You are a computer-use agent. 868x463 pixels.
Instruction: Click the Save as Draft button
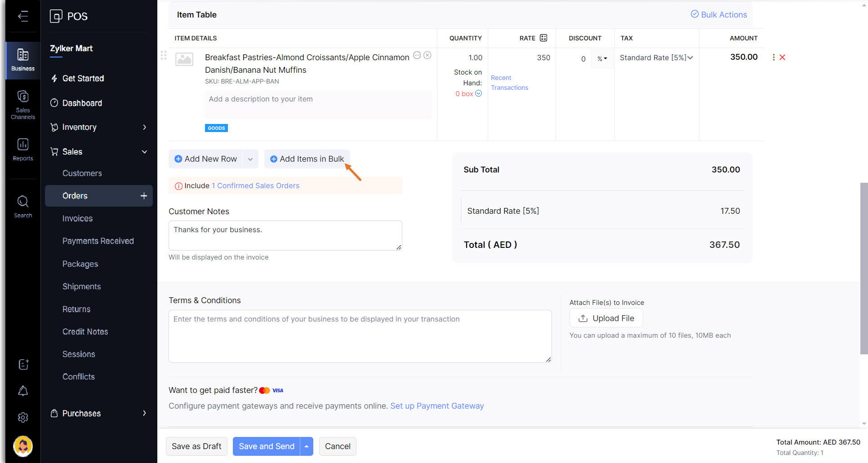tap(196, 446)
